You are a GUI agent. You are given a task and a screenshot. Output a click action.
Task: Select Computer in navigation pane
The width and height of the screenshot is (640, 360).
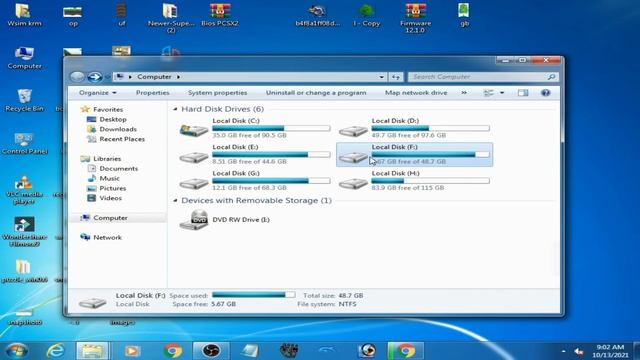pos(110,218)
